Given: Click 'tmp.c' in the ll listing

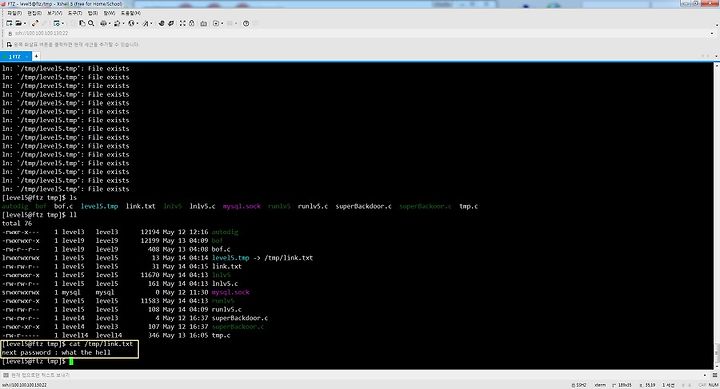Looking at the screenshot, I should tap(221, 335).
